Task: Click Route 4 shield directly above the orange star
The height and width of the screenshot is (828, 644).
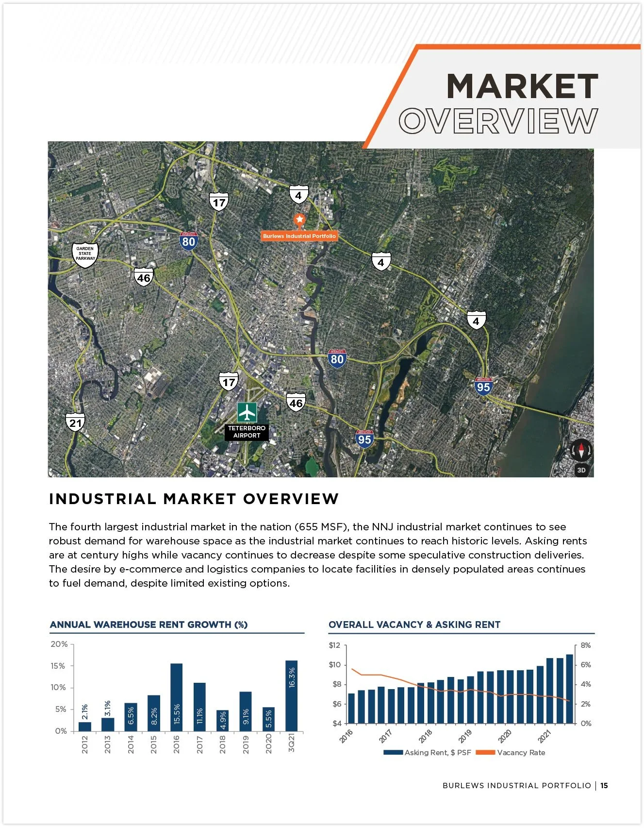Action: click(298, 195)
